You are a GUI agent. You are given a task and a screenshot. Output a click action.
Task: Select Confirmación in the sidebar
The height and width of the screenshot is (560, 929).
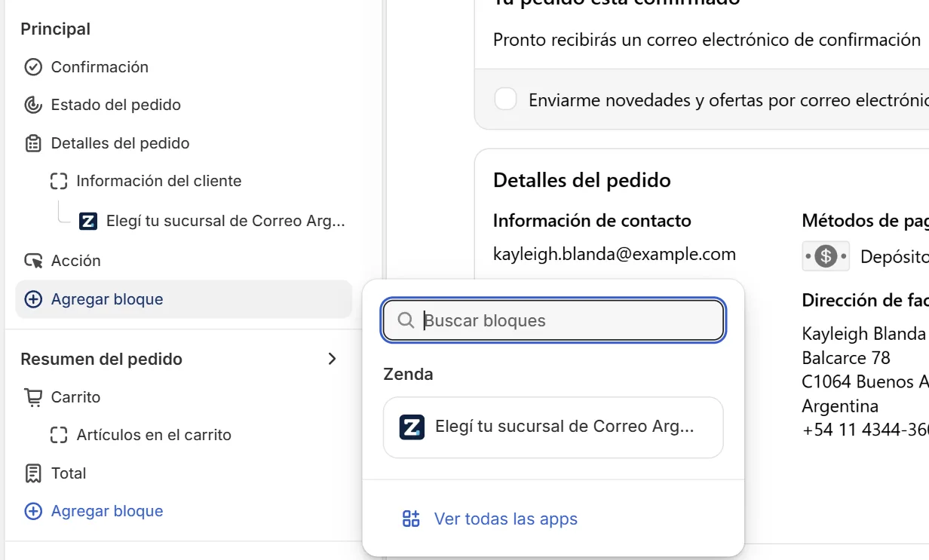pos(100,67)
